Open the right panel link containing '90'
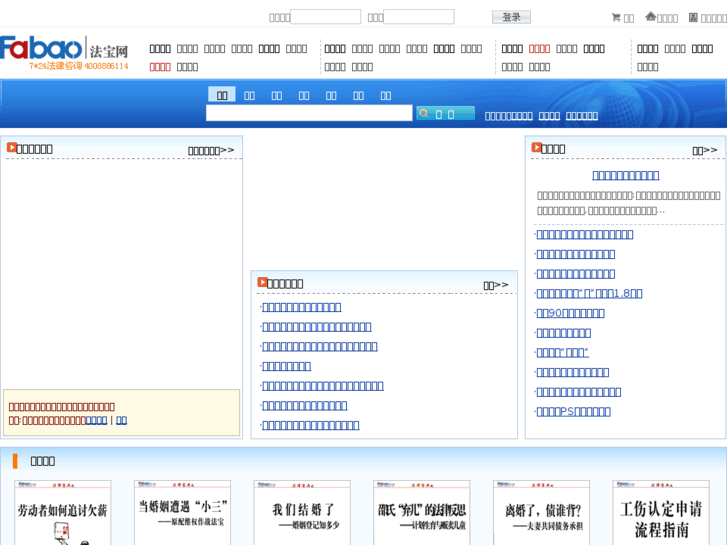Image resolution: width=727 pixels, height=545 pixels. [x=570, y=313]
